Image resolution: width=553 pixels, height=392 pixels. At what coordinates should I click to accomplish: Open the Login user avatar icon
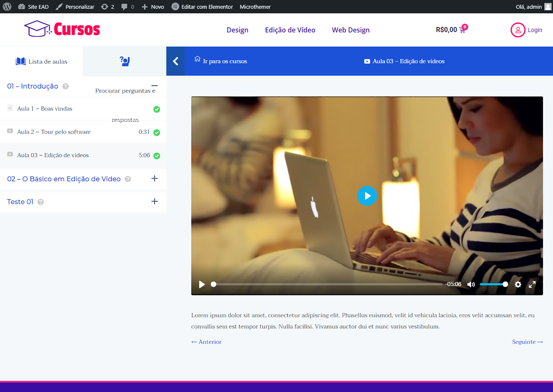(x=518, y=30)
